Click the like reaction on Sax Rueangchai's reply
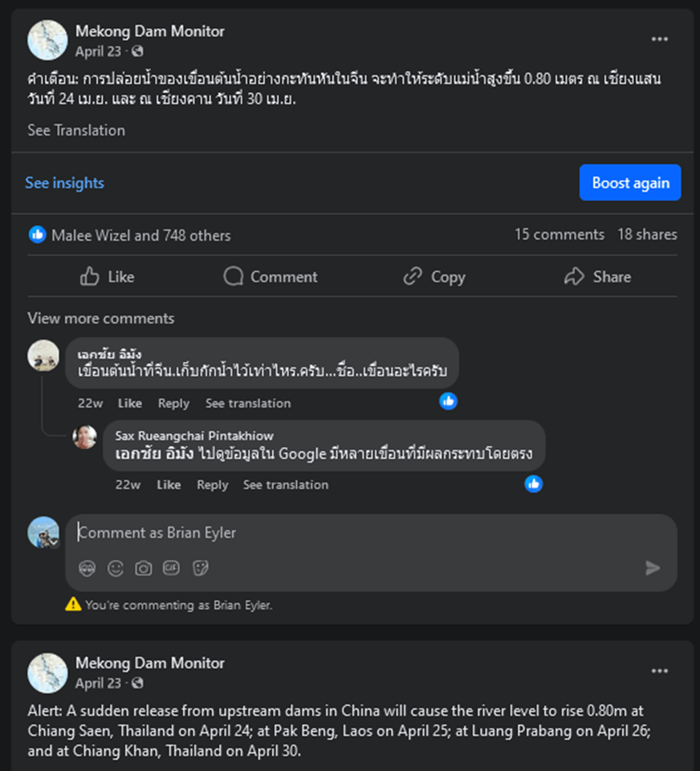 point(534,483)
